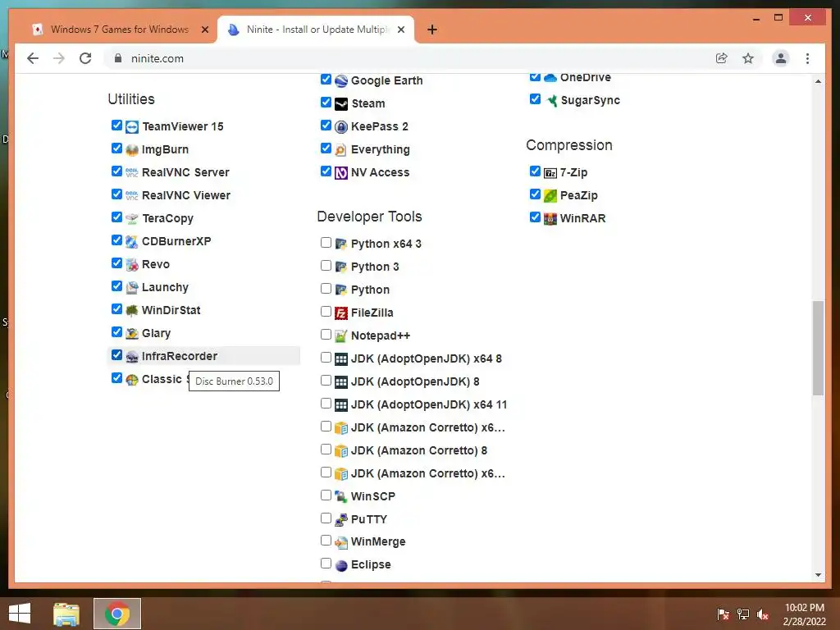Image resolution: width=840 pixels, height=630 pixels.
Task: Uncheck the Launchy checkbox
Action: tap(116, 286)
